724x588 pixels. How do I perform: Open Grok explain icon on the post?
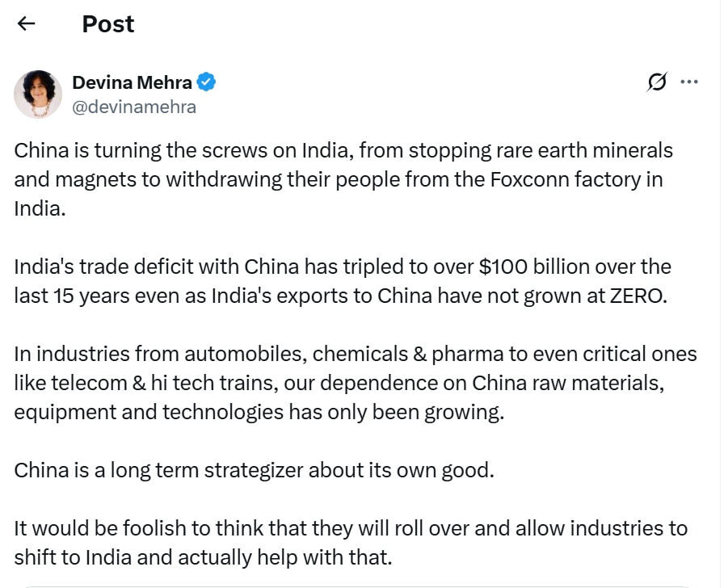click(x=657, y=82)
